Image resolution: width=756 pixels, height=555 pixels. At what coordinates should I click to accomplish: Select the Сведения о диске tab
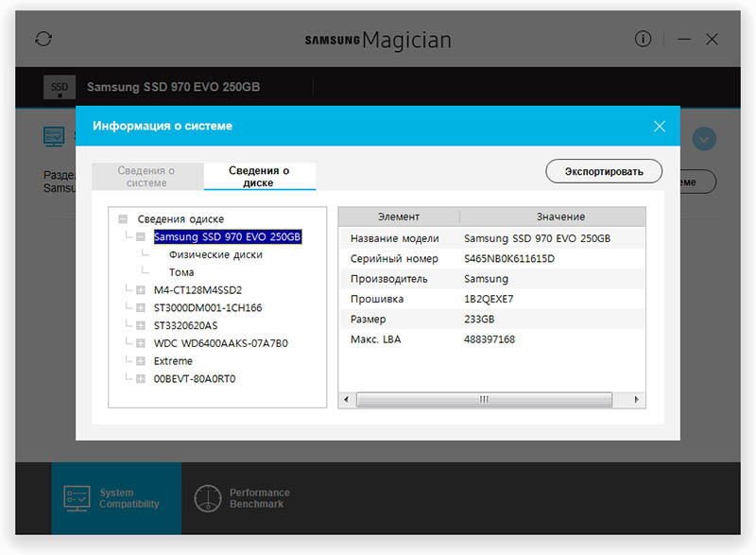click(259, 177)
